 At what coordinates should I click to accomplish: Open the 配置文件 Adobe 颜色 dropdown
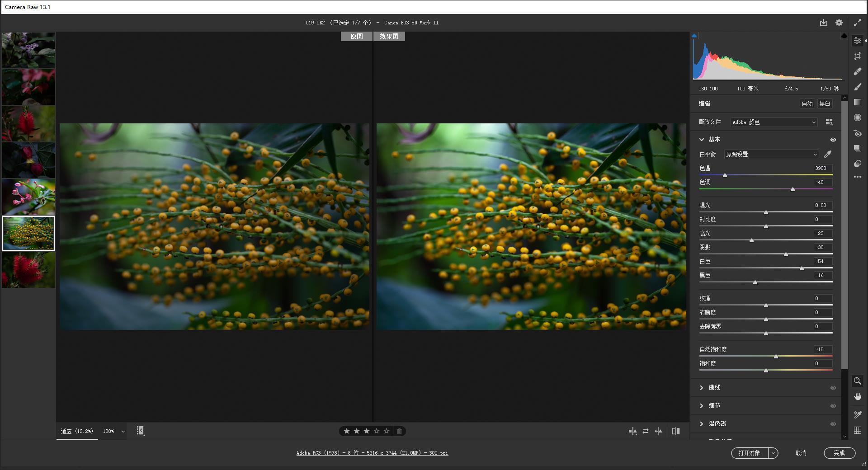tap(774, 122)
